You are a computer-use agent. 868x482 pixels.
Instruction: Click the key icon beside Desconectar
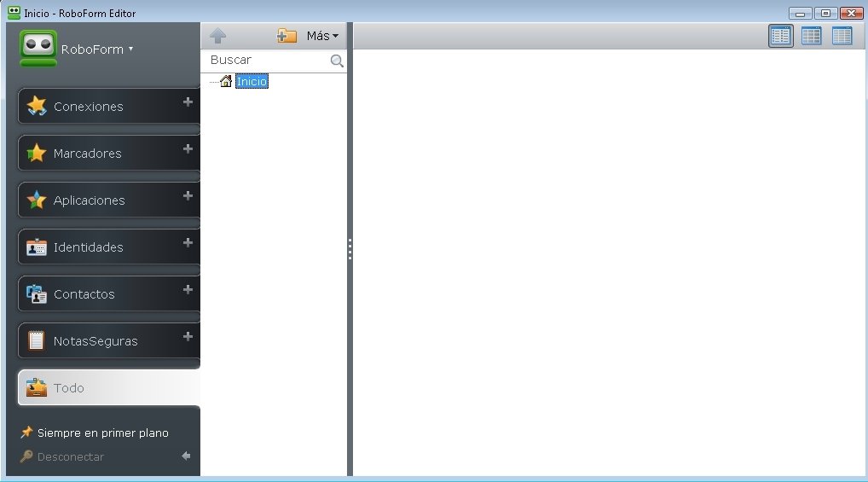pyautogui.click(x=26, y=456)
